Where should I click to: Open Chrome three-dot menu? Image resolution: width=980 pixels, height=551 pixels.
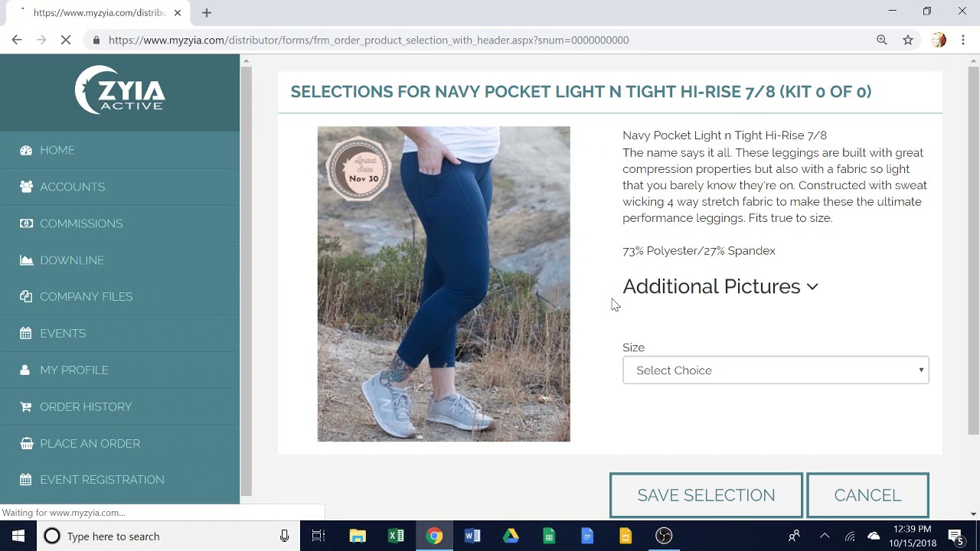tap(963, 40)
